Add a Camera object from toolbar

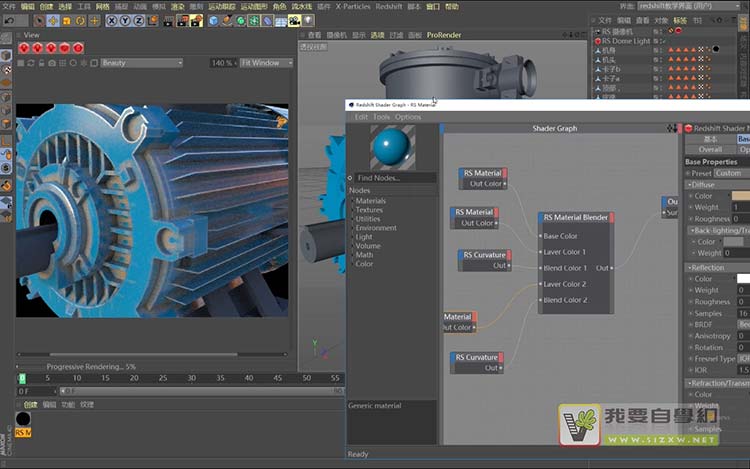295,21
